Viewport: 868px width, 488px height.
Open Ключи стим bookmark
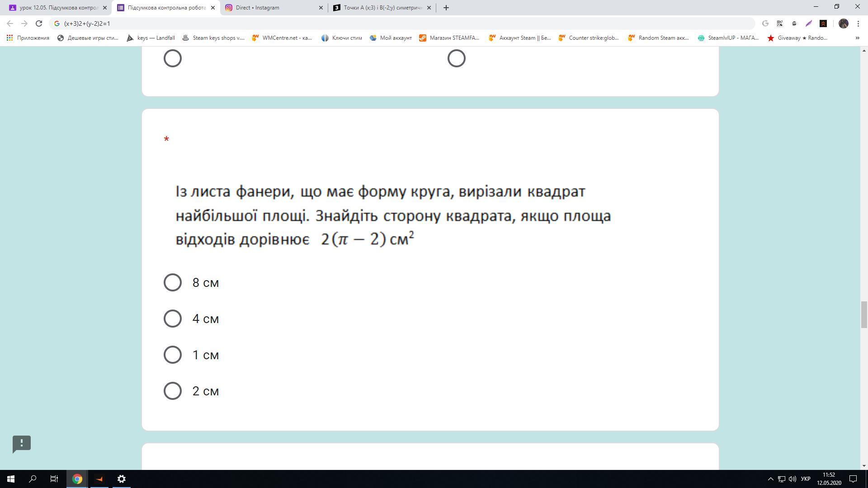point(342,38)
